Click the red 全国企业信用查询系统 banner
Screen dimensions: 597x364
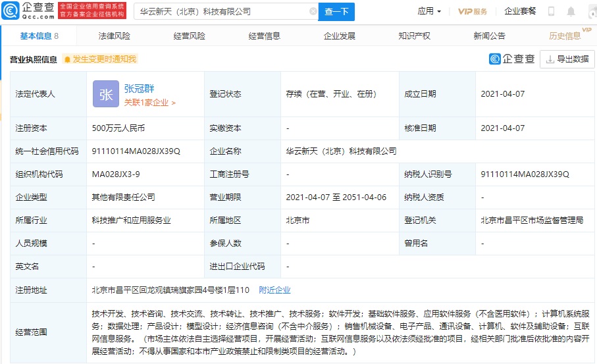click(92, 11)
